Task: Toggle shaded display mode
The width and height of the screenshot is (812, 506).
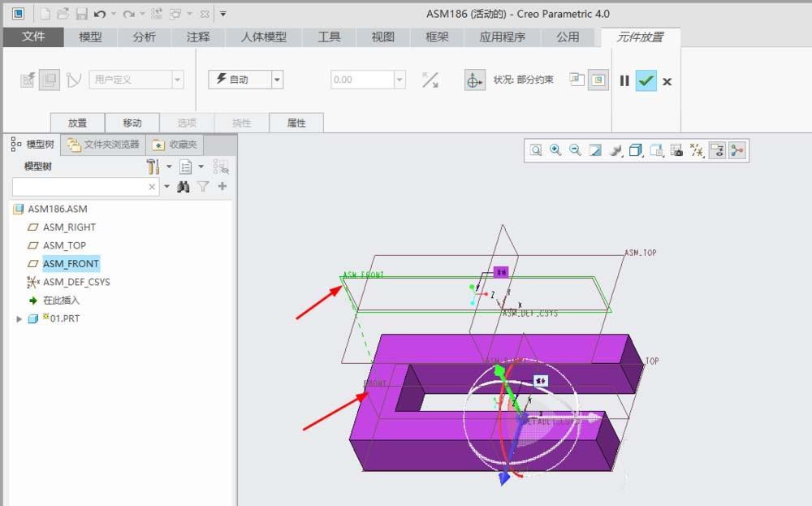Action: [616, 149]
